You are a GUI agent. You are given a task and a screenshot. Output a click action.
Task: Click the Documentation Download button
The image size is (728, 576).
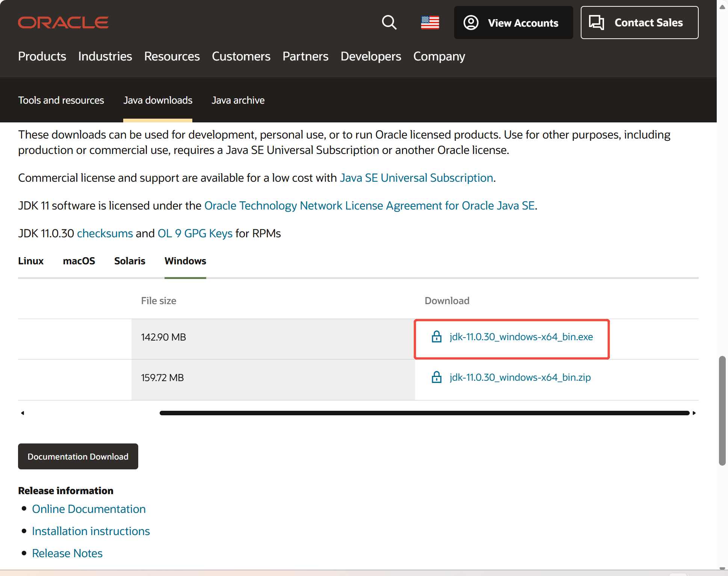(x=78, y=457)
